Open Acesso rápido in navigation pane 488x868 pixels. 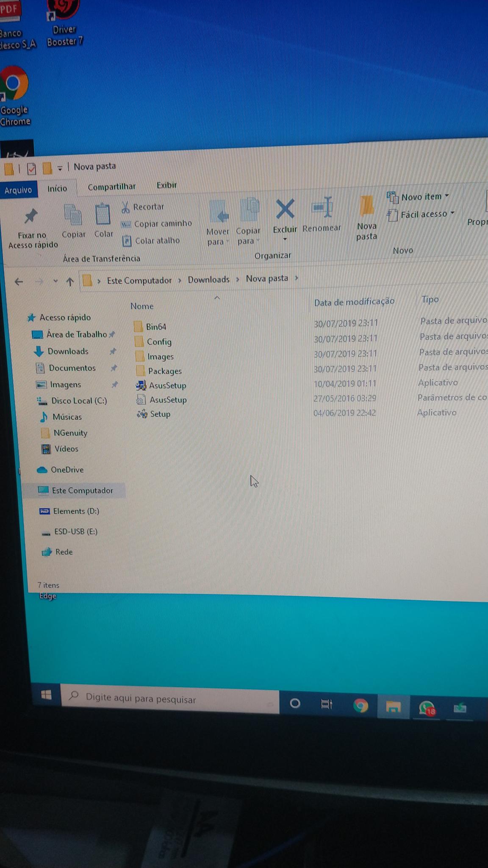click(x=59, y=317)
